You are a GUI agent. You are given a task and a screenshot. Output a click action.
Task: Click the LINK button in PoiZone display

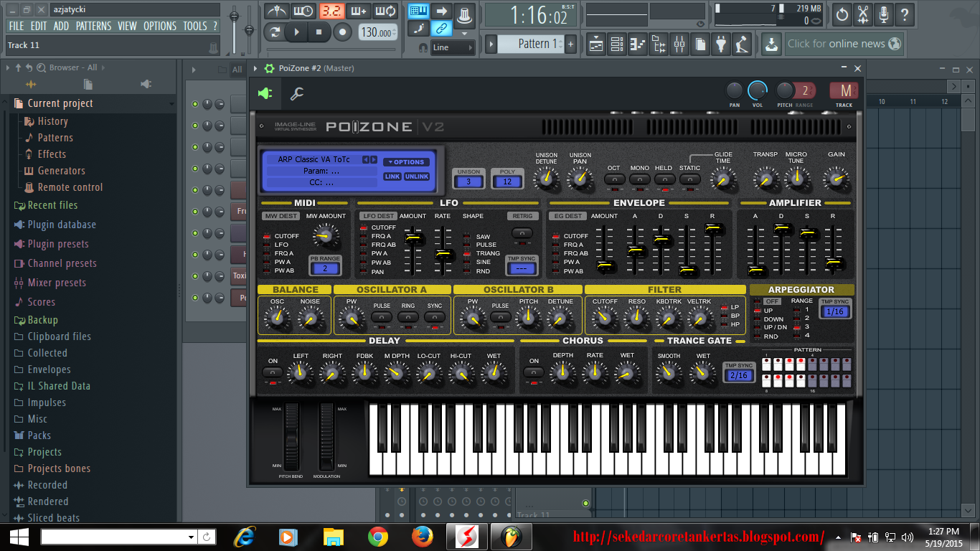(392, 176)
